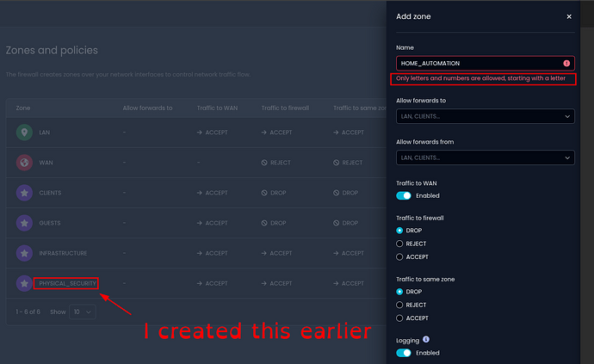Click the red error icon in Name field
594x364 pixels.
pos(566,64)
